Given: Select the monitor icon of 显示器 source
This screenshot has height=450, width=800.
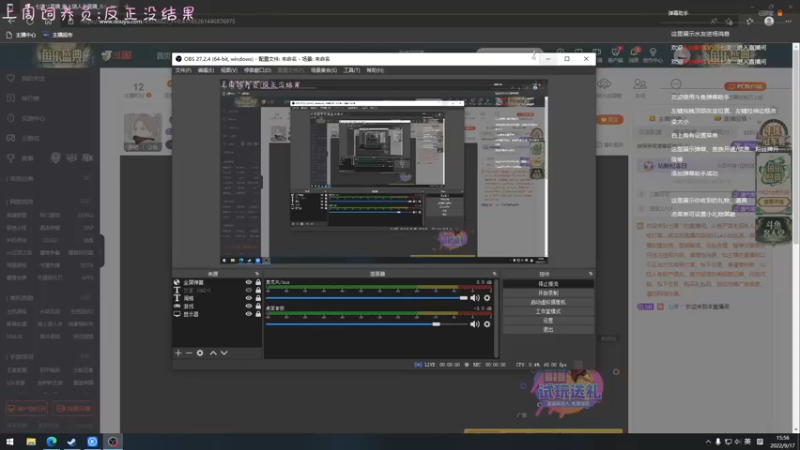Looking at the screenshot, I should (177, 314).
